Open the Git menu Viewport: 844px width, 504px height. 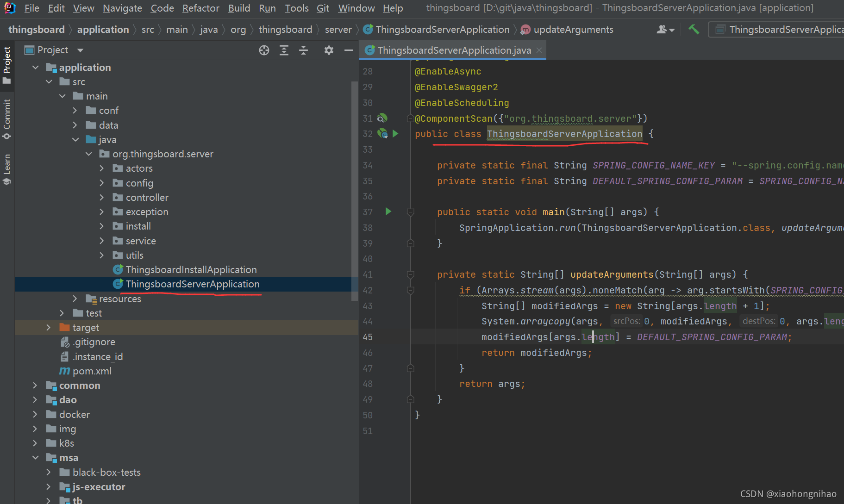[x=323, y=8]
